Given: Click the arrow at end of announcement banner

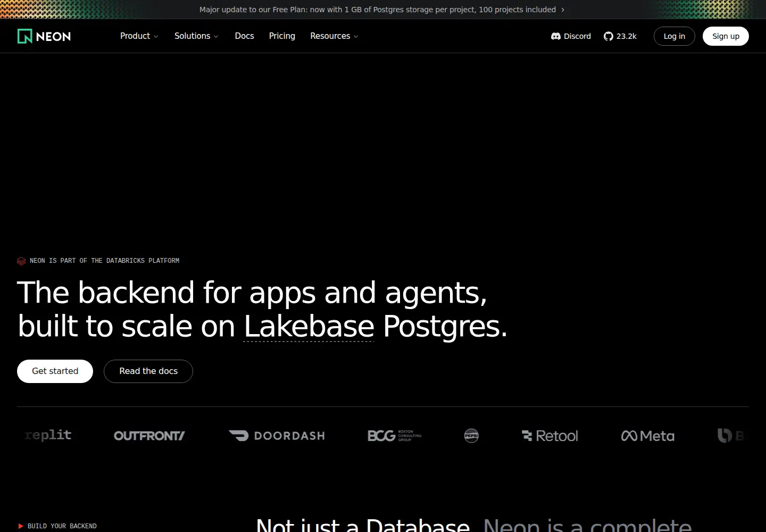Looking at the screenshot, I should pyautogui.click(x=563, y=10).
